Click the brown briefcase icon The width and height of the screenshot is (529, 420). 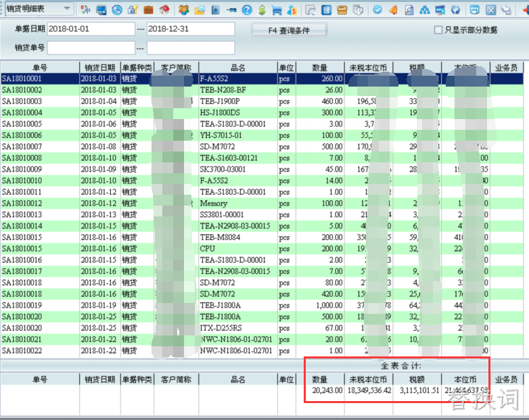click(148, 10)
